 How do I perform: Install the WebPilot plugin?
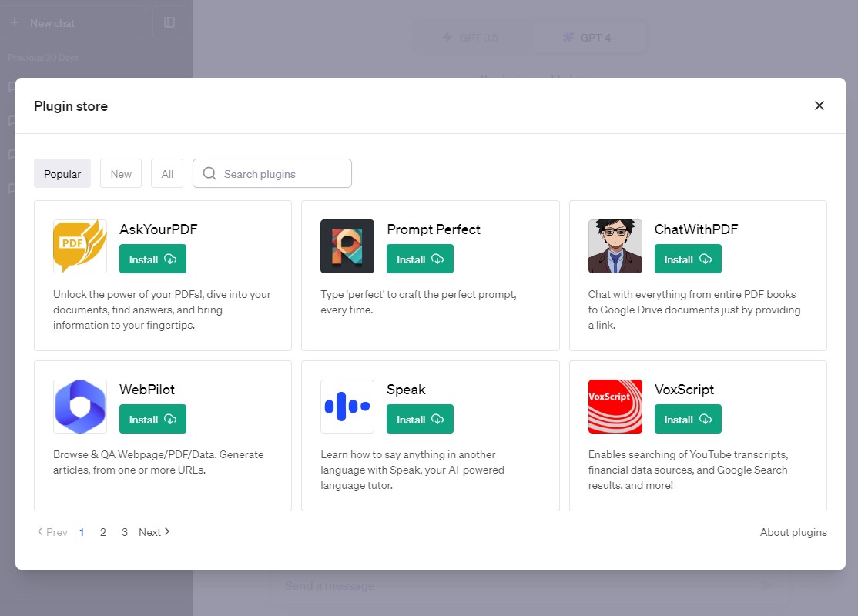152,419
